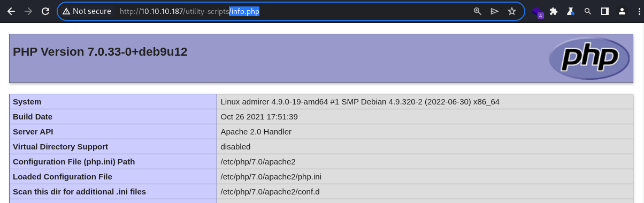This screenshot has height=203, width=644.
Task: Bookmark this page with the star
Action: tap(512, 11)
